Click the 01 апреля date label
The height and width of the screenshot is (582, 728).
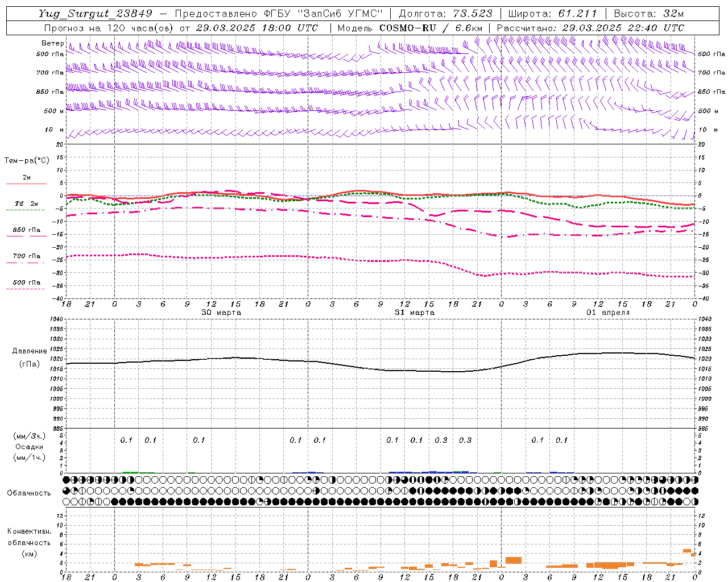(x=609, y=313)
